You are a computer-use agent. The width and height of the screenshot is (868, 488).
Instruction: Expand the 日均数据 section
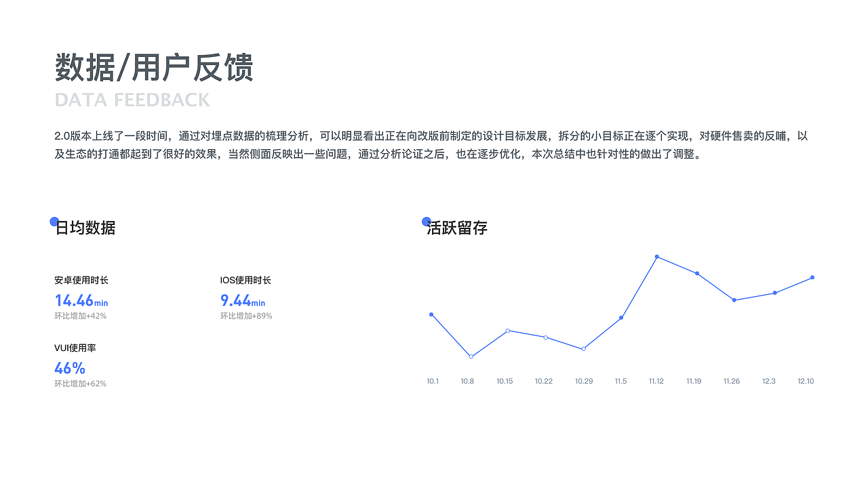85,228
